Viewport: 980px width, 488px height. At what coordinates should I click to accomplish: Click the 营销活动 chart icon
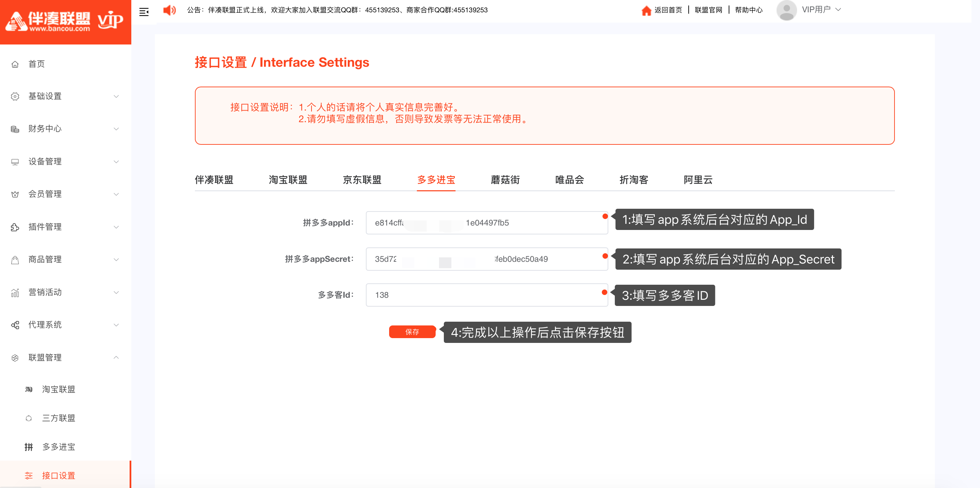(x=15, y=293)
